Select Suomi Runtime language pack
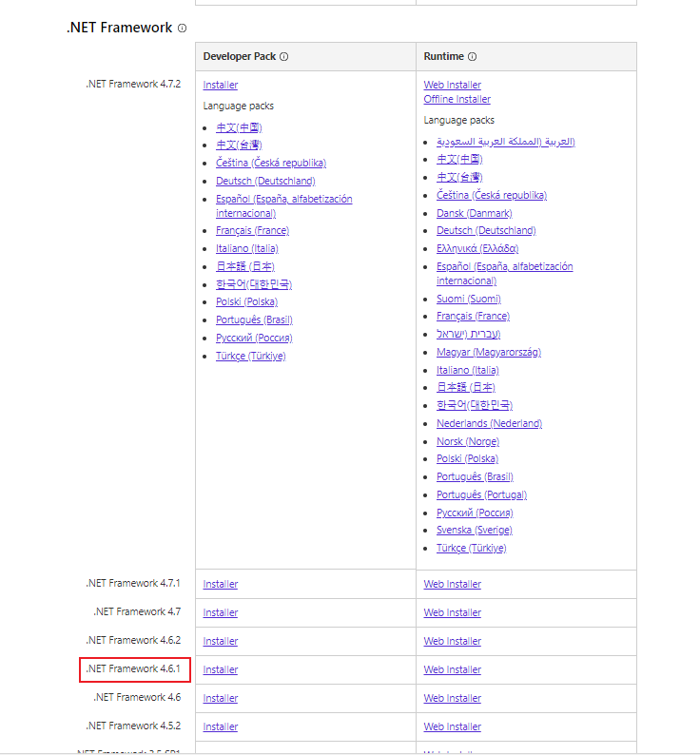 (x=469, y=299)
